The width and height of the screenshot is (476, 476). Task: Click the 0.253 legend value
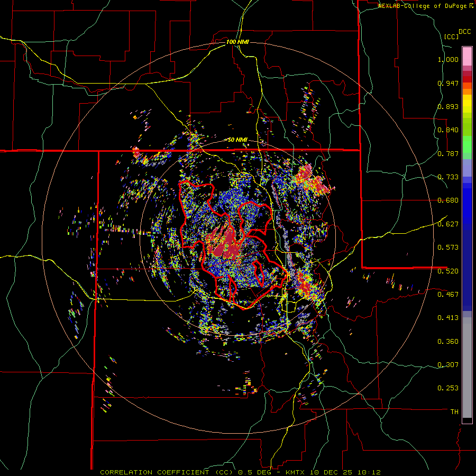click(x=448, y=388)
